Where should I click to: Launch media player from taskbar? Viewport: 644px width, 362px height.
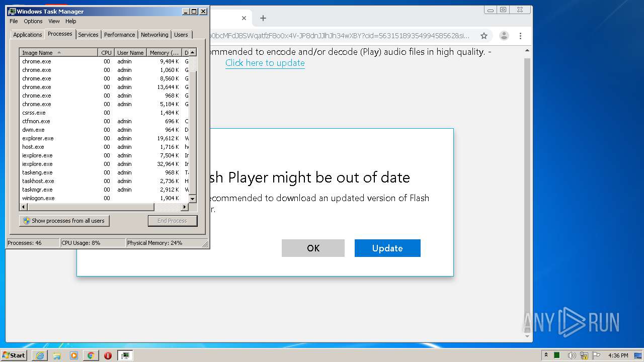coord(74,355)
